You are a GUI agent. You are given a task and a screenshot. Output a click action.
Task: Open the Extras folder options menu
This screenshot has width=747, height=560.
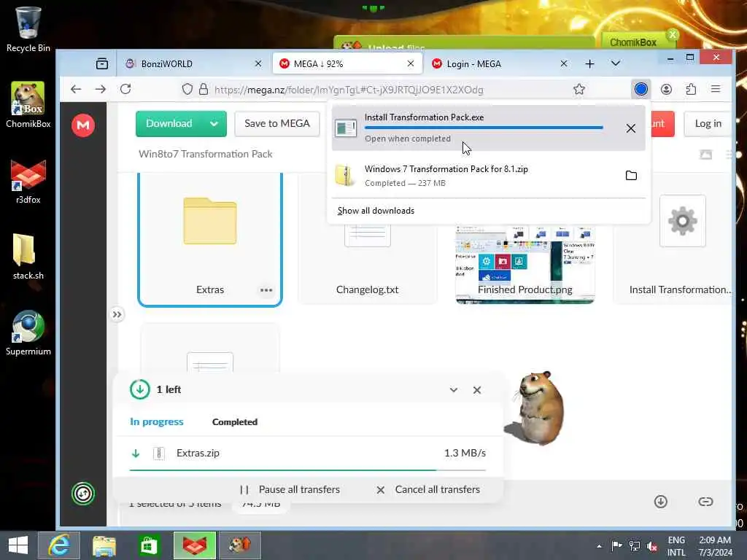point(266,290)
